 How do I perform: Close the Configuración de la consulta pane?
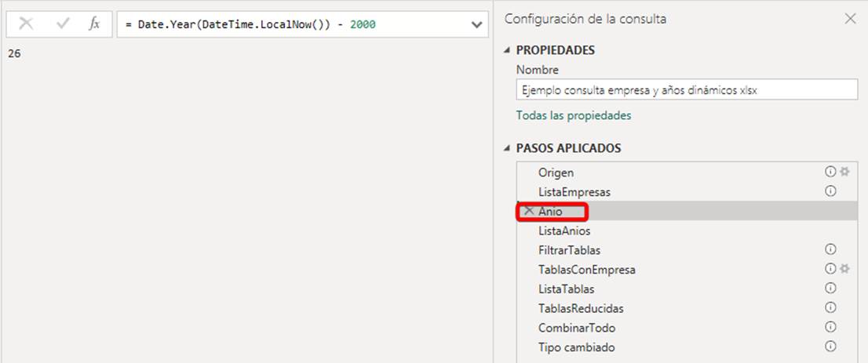click(x=850, y=19)
